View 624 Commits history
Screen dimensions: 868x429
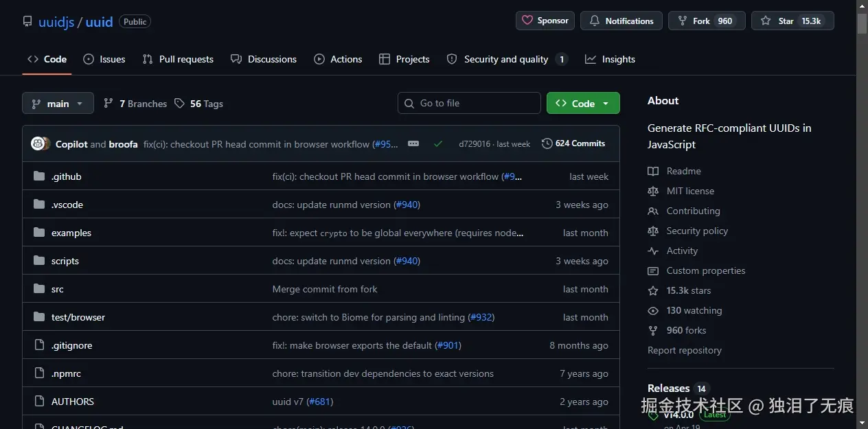pos(573,143)
